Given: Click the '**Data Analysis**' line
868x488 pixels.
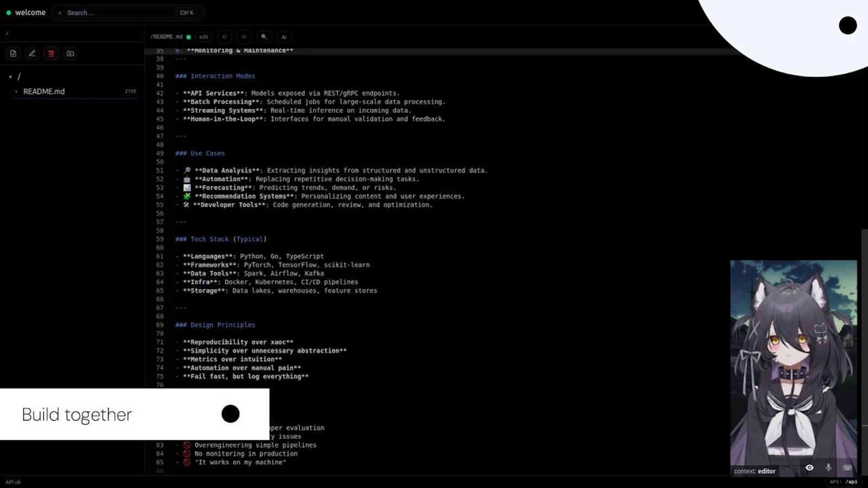Looking at the screenshot, I should point(331,171).
